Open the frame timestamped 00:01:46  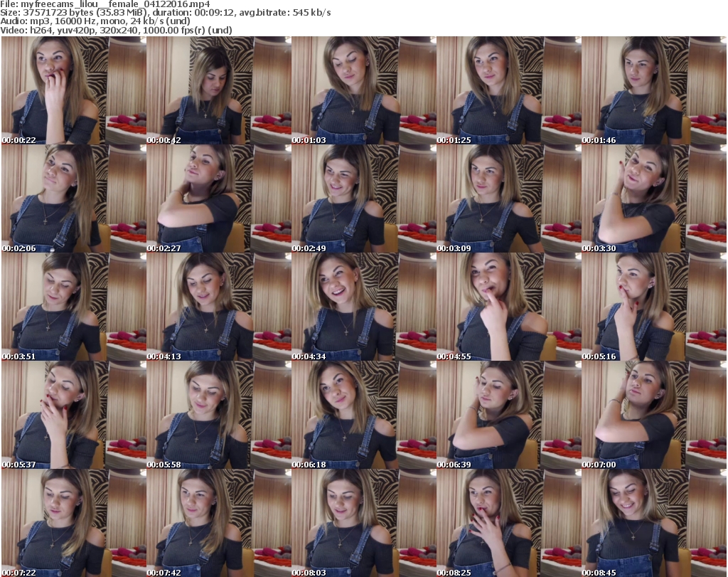654,90
